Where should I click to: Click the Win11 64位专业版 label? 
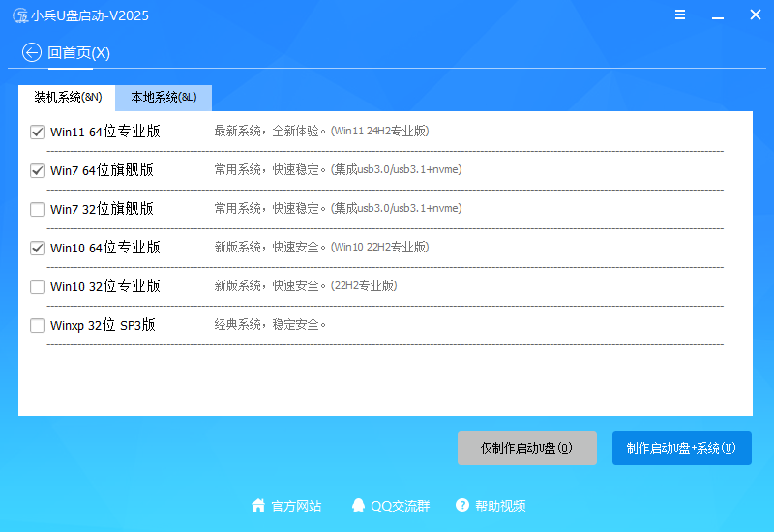(105, 132)
